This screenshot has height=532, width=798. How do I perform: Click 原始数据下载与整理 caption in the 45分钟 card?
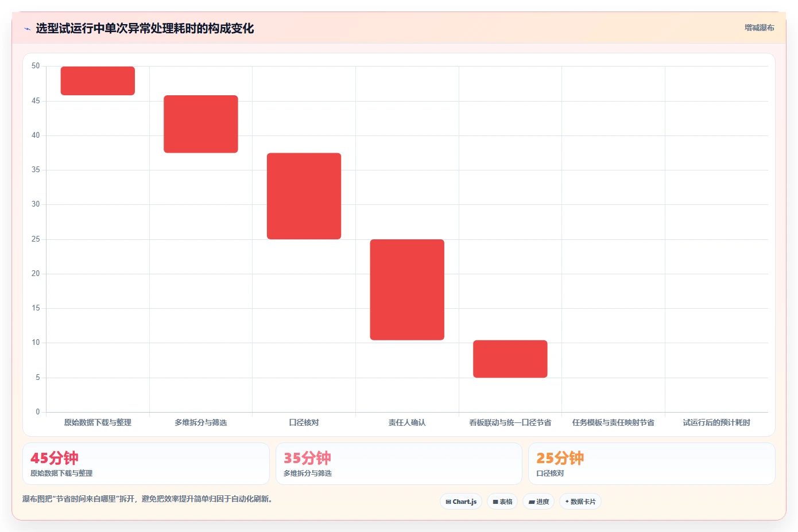pos(61,473)
